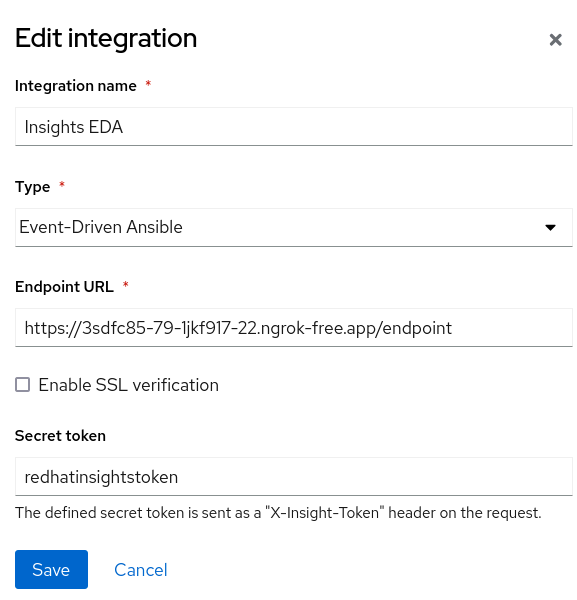Enable the SSL verification checkbox
Viewport: 577px width, 600px height.
pos(23,385)
